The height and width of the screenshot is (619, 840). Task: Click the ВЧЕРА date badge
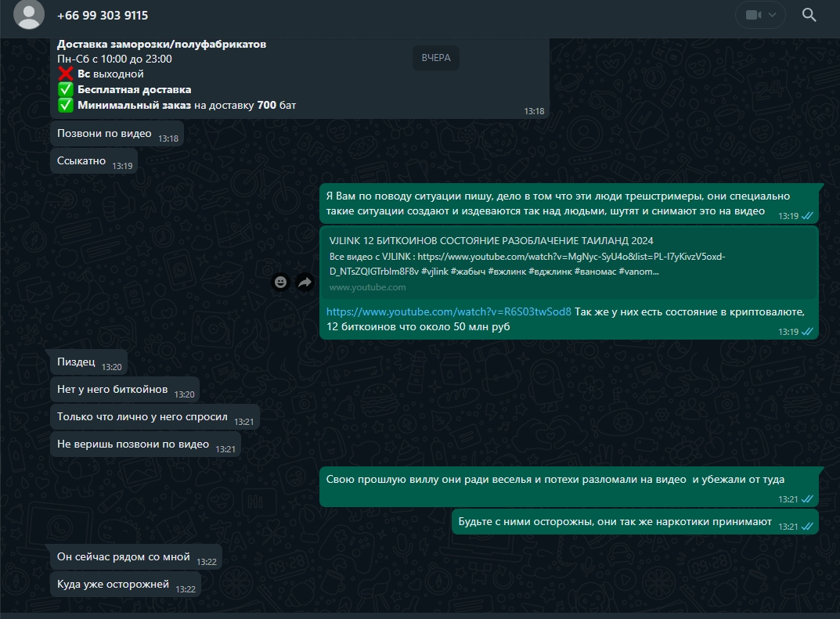pyautogui.click(x=436, y=58)
